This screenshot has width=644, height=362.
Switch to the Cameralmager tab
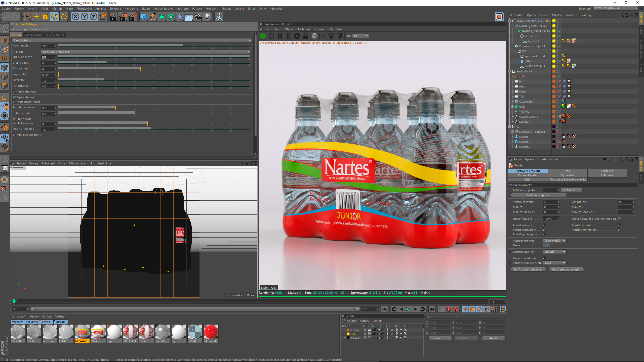33,35
